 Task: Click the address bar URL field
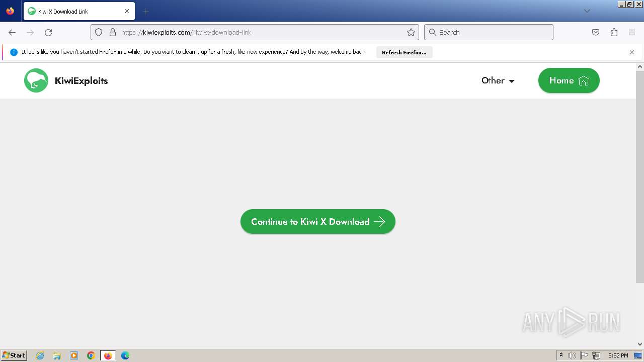click(x=255, y=32)
